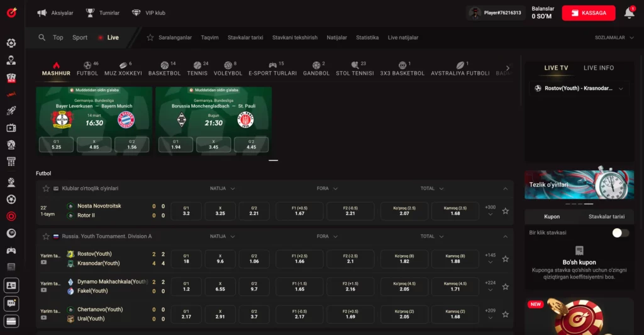Click the KASSAGA cashier button
The width and height of the screenshot is (644, 335).
(589, 13)
